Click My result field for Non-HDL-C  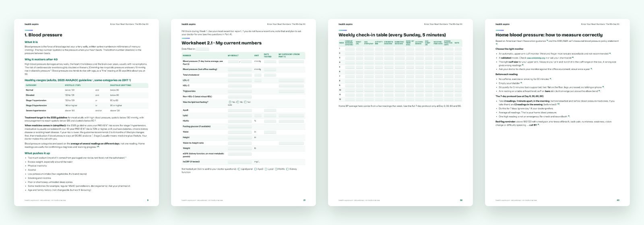pyautogui.click(x=240, y=96)
